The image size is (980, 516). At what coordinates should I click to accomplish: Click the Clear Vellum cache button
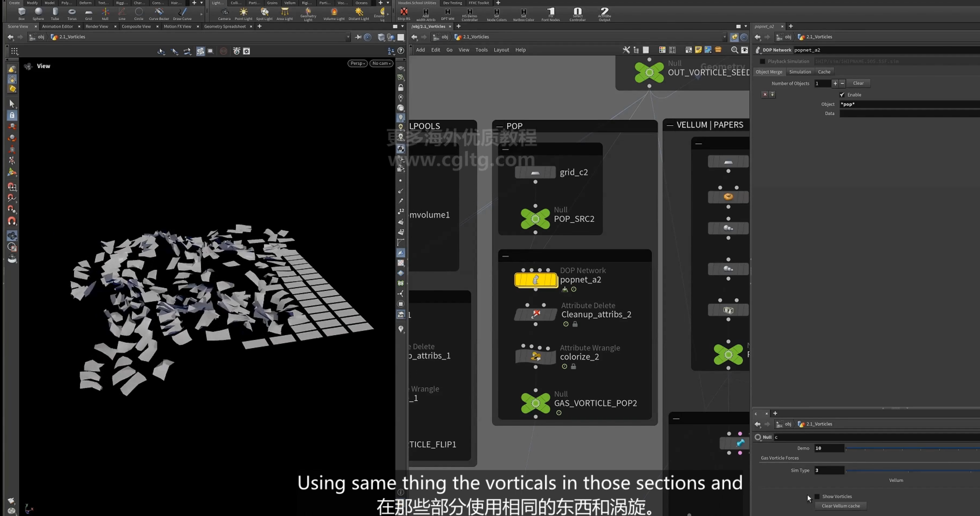click(841, 506)
